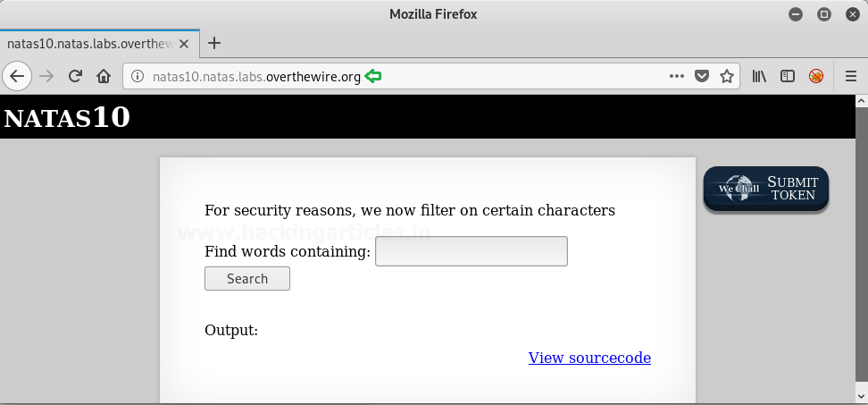This screenshot has height=405, width=868.
Task: Click the NoScript extension icon
Action: 815,76
